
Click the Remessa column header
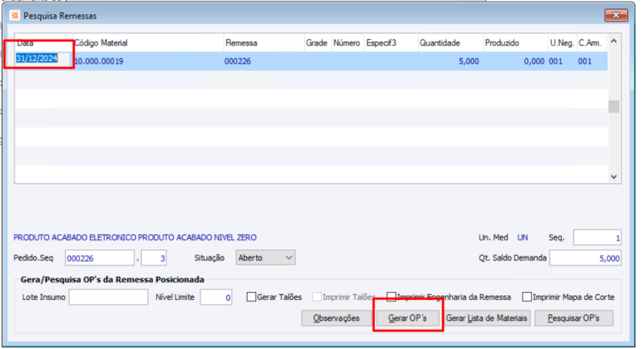pos(264,43)
